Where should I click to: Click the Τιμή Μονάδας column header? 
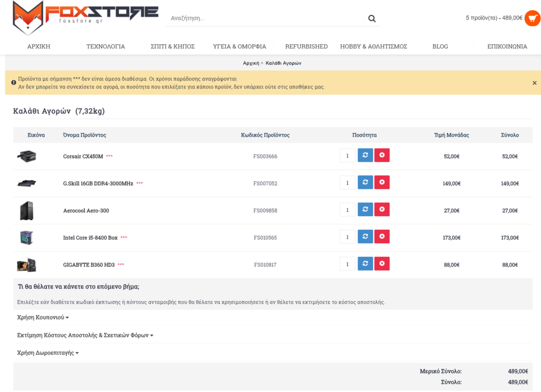click(452, 135)
